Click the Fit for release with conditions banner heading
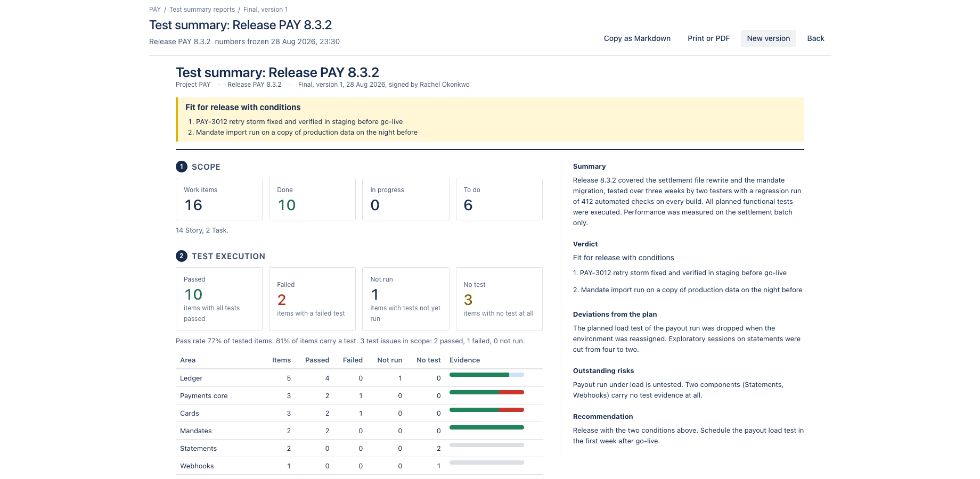Screen dimensions: 980x479 (243, 108)
